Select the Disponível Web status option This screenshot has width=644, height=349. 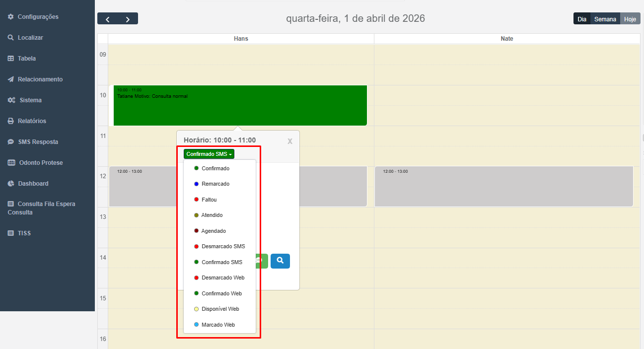click(220, 309)
